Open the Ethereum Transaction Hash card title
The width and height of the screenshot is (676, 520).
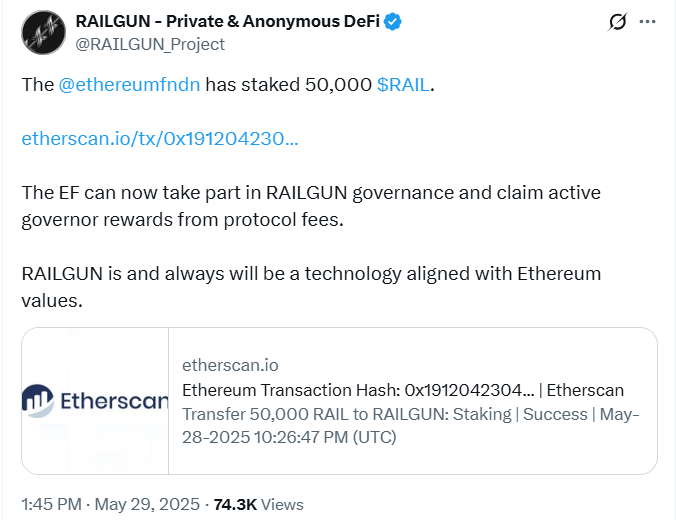(x=403, y=390)
